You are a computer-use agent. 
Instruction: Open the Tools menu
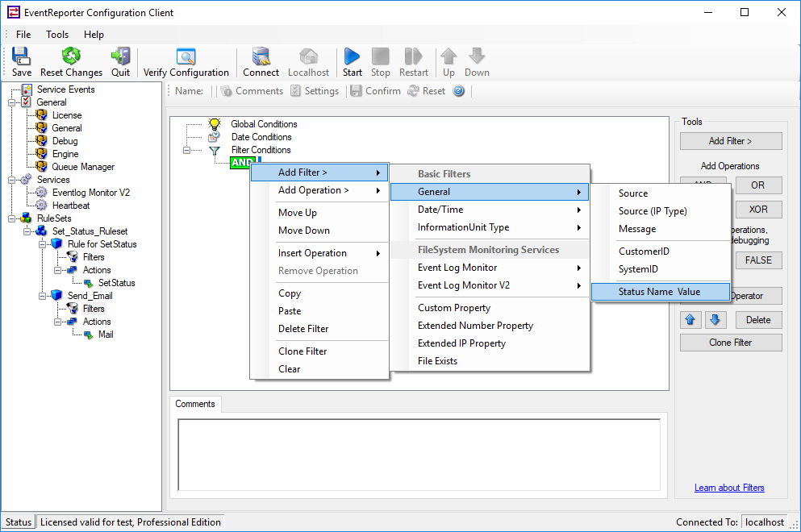pyautogui.click(x=57, y=34)
